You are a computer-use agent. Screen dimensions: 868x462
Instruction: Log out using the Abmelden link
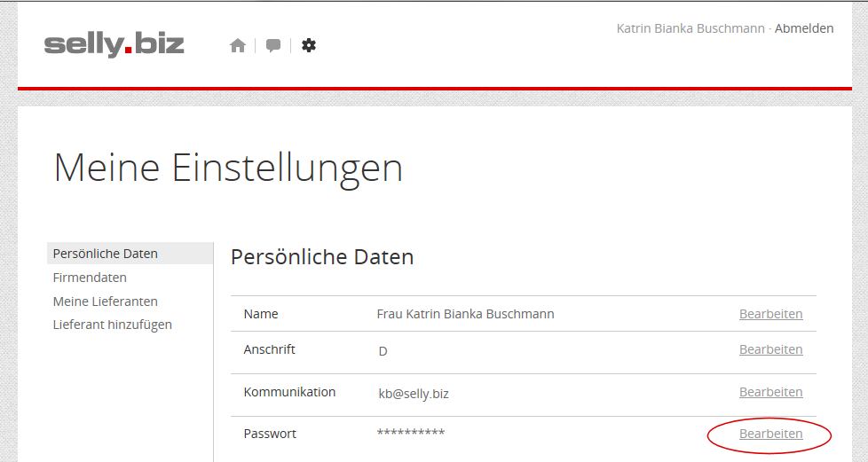click(804, 28)
